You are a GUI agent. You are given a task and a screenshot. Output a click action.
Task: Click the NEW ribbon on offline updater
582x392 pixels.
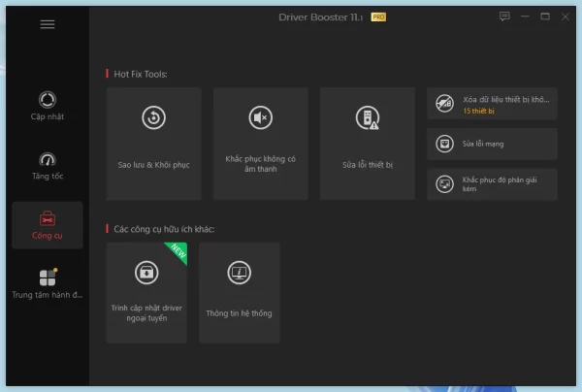coord(178,251)
